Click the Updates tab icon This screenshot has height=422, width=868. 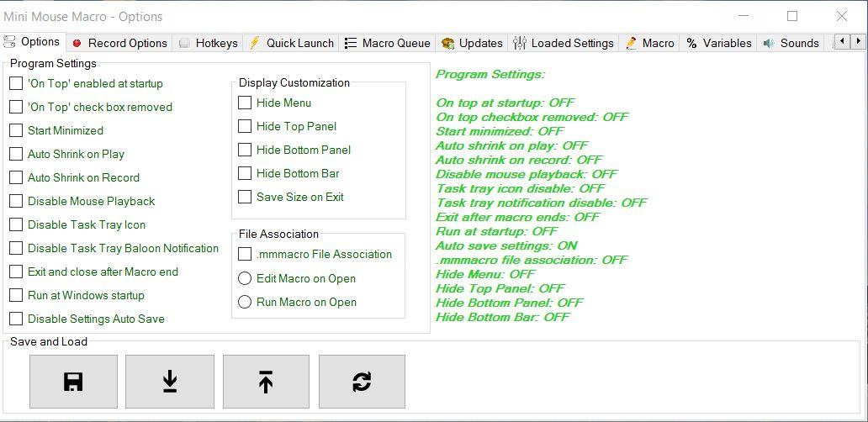(447, 43)
